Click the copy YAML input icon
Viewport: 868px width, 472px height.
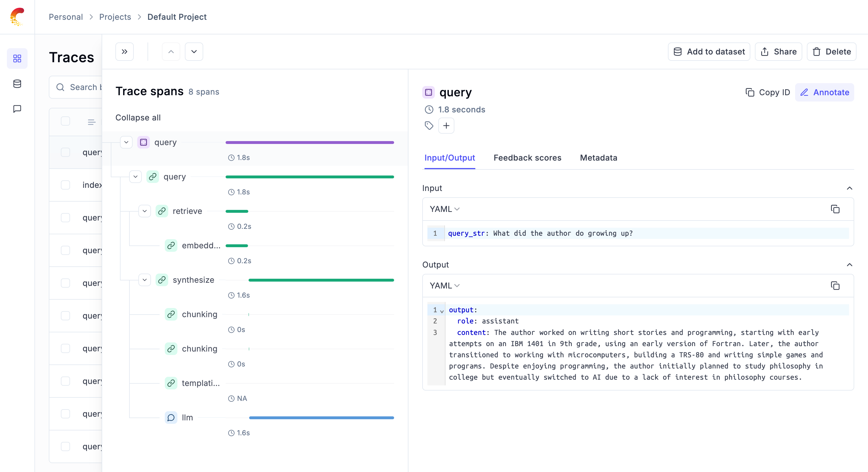click(x=835, y=209)
